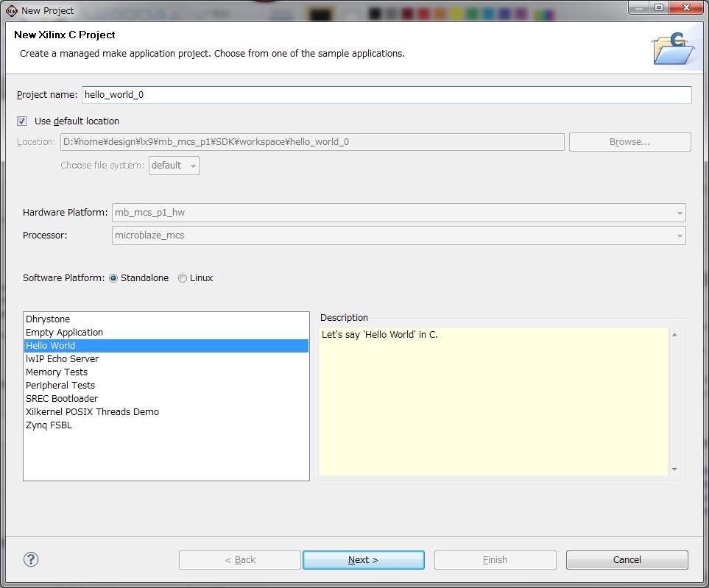This screenshot has width=709, height=588.
Task: Click Browse for project location
Action: tap(629, 142)
